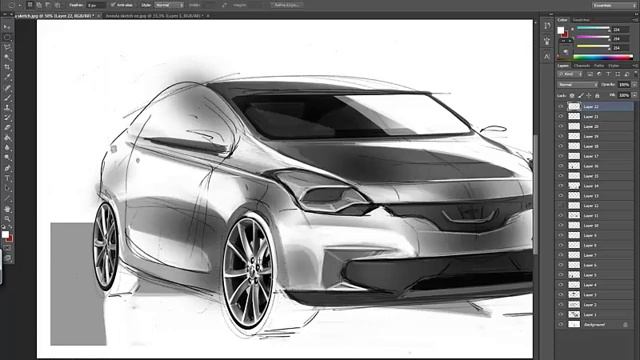Hide the Background layer eye icon

tap(561, 324)
